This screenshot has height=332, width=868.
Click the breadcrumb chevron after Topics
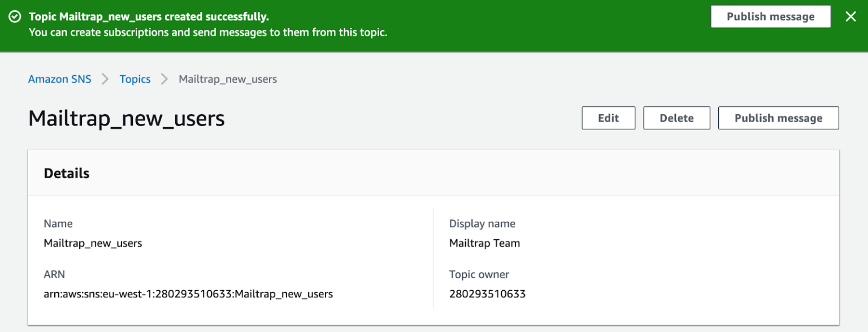pos(164,79)
